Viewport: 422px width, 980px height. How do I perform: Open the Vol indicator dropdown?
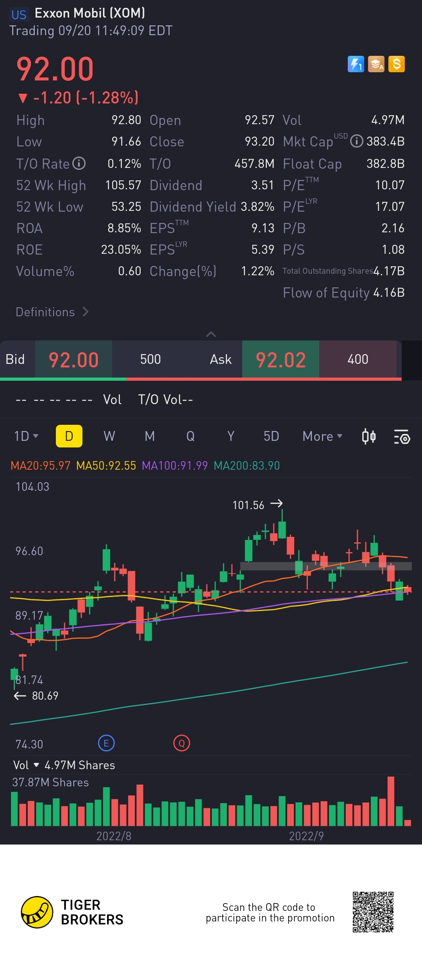coord(26,765)
